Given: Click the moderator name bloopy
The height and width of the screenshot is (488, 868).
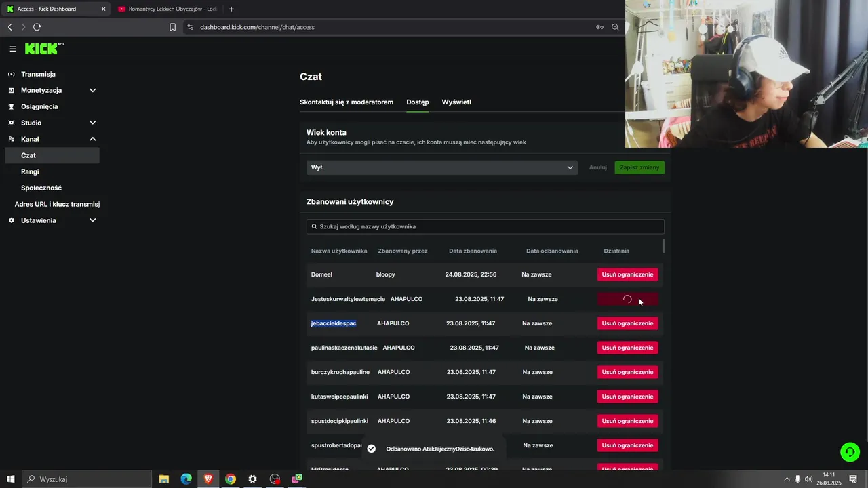Looking at the screenshot, I should 385,274.
